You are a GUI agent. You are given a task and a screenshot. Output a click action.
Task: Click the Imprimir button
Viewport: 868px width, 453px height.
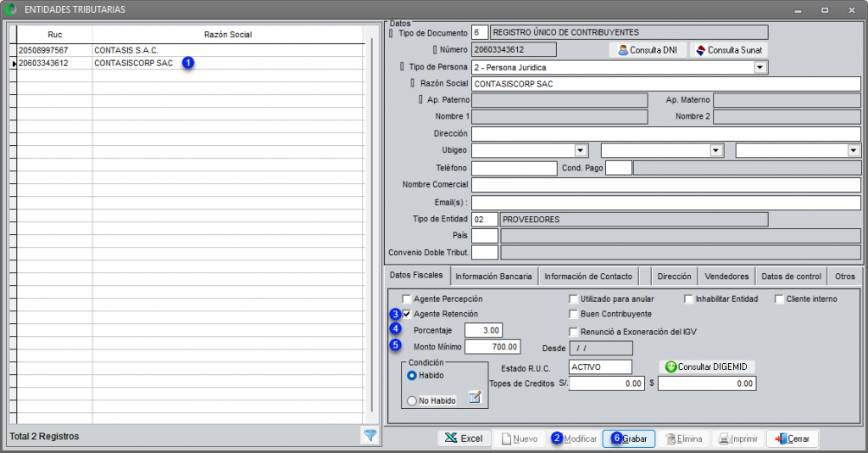click(738, 439)
